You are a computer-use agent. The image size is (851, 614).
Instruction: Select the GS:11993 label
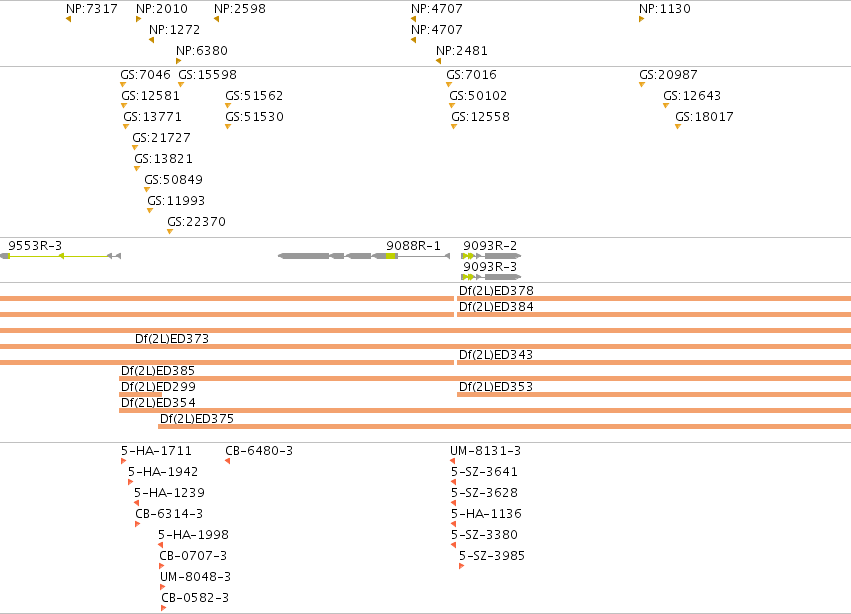tap(176, 200)
